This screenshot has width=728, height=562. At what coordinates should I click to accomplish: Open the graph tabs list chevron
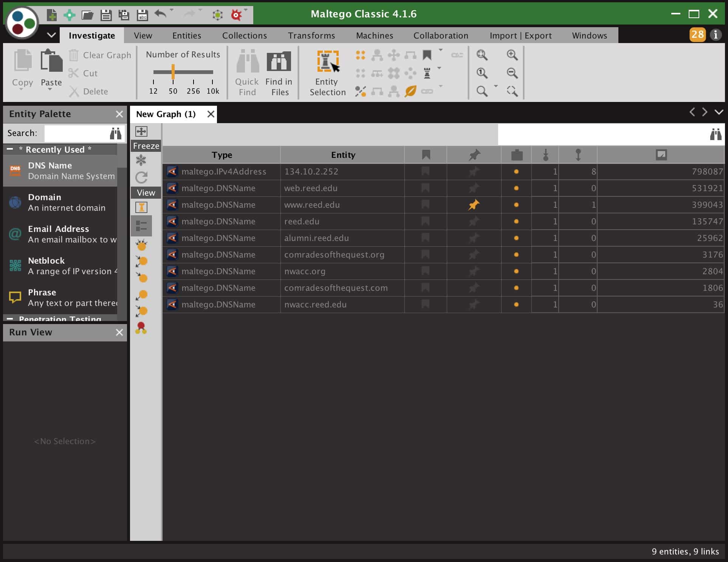719,112
